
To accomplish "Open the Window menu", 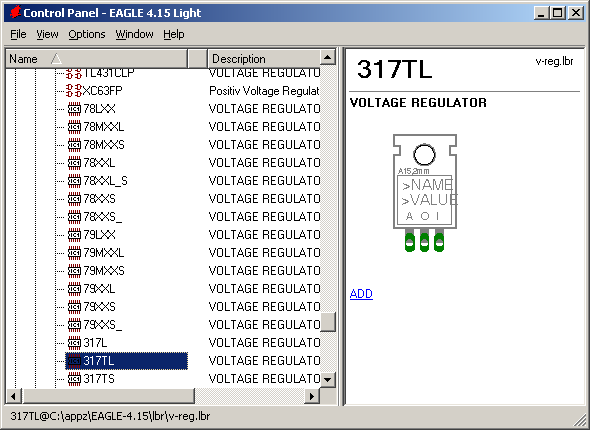I will pos(134,34).
